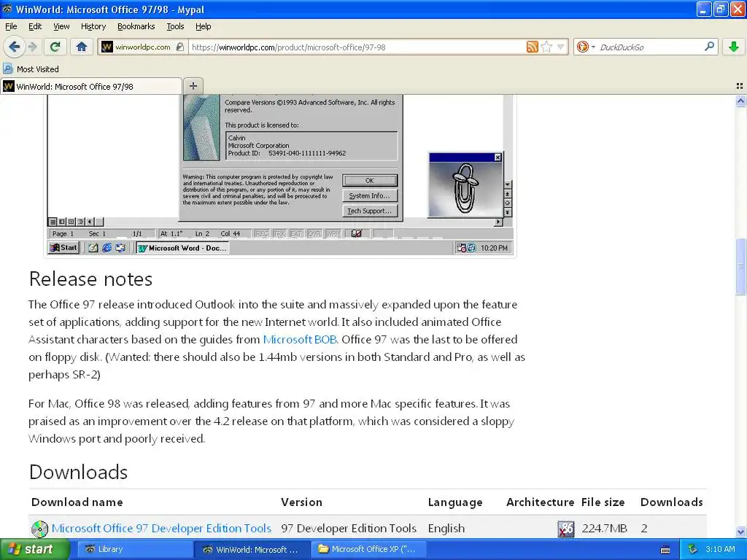This screenshot has width=747, height=560.
Task: Follow the Microsoft BOB link
Action: (300, 340)
